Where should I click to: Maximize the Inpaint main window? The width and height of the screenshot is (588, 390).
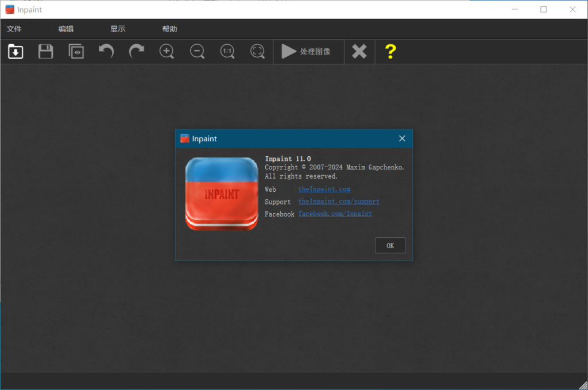(x=543, y=9)
